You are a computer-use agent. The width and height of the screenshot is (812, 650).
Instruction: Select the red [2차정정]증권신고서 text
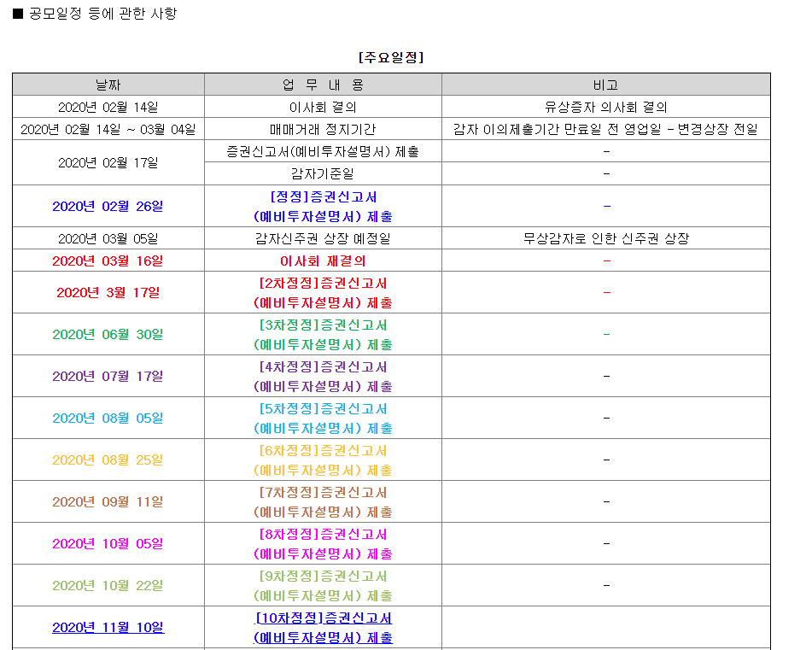click(323, 283)
